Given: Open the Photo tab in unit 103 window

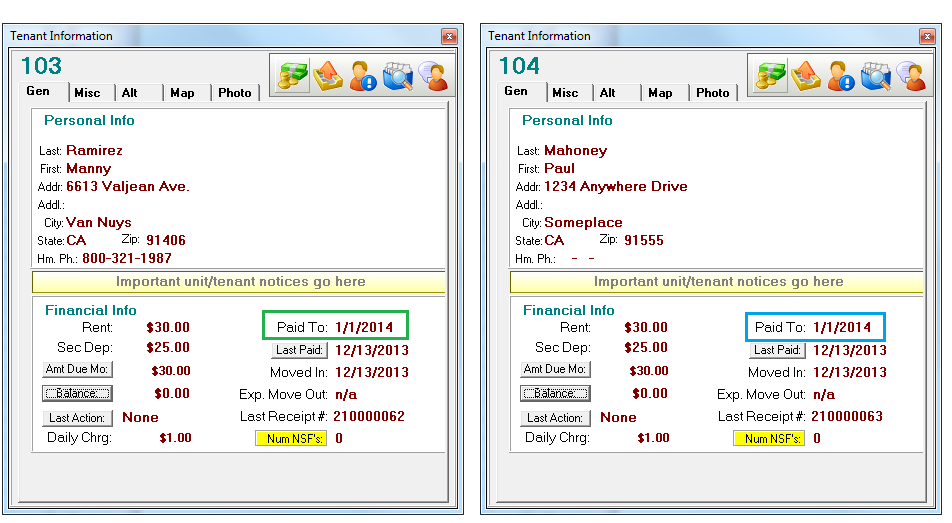Looking at the screenshot, I should (234, 93).
